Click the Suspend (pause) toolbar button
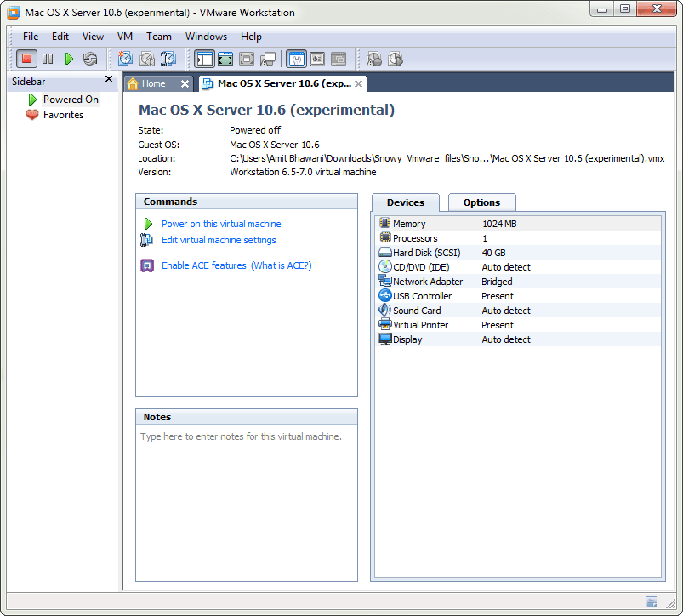Image resolution: width=683 pixels, height=616 pixels. [x=48, y=59]
